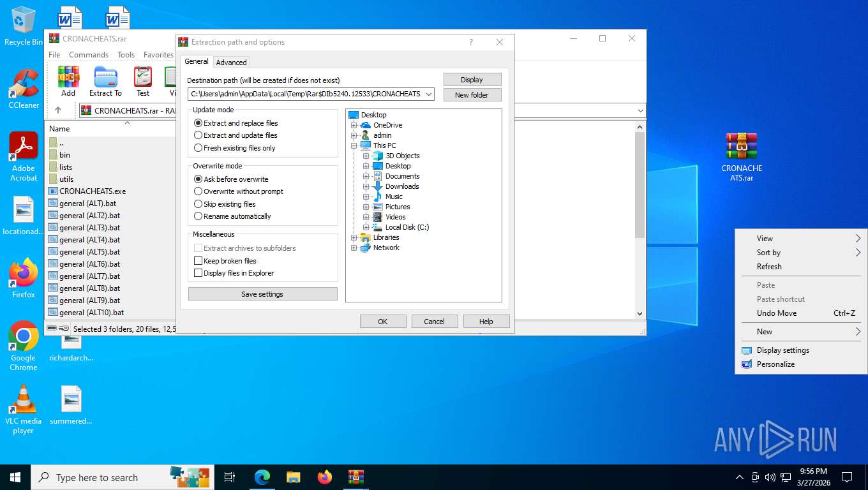Select Ask before overwrite option
The width and height of the screenshot is (868, 490).
point(231,179)
